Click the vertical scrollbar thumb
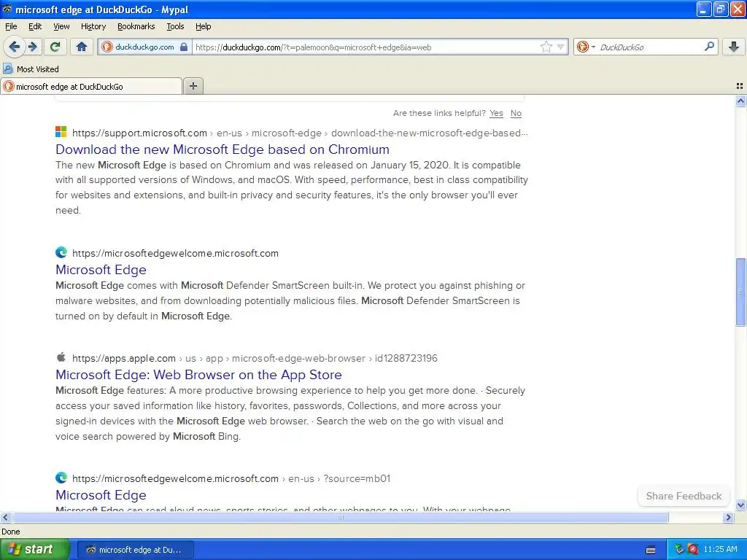Image resolution: width=747 pixels, height=560 pixels. (740, 292)
